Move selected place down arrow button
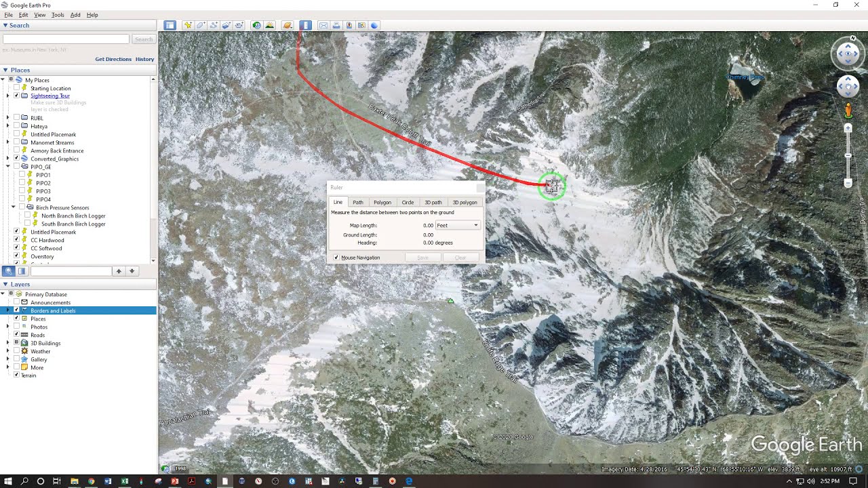The width and height of the screenshot is (868, 488). pos(132,271)
